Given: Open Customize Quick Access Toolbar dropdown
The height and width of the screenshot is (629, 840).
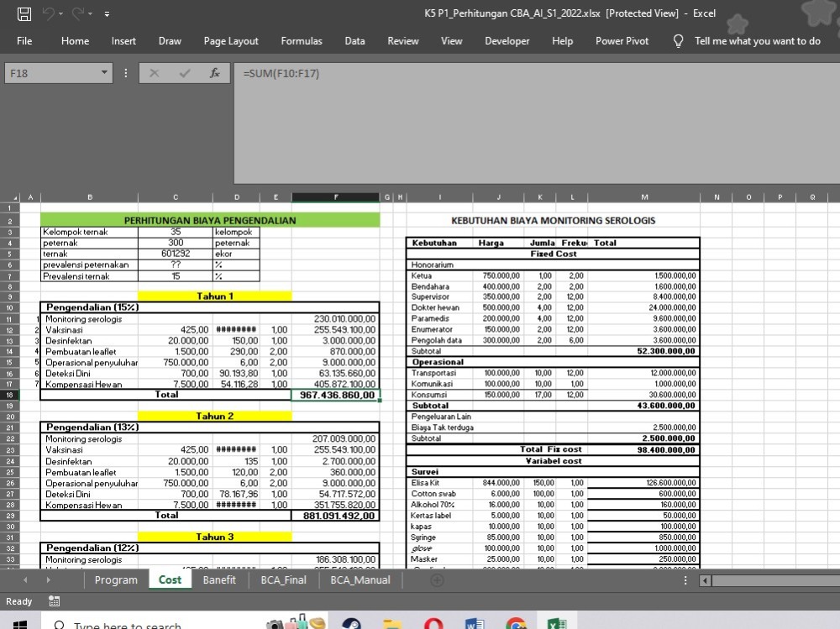Looking at the screenshot, I should tap(108, 14).
